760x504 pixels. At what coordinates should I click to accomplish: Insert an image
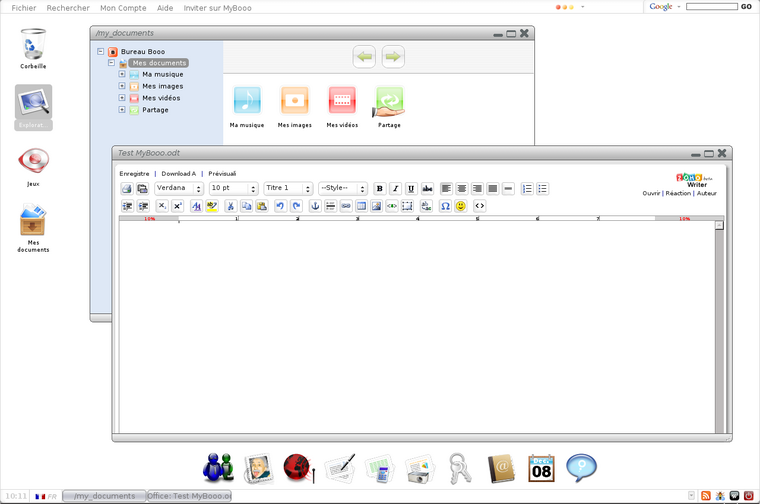click(x=377, y=206)
